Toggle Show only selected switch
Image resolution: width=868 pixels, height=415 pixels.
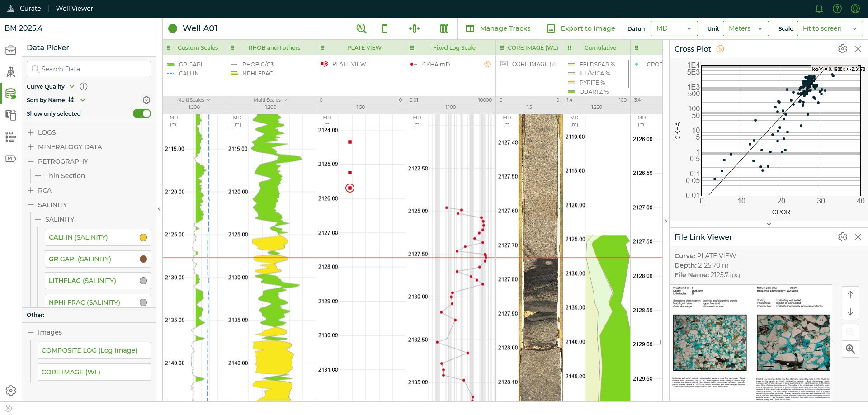pyautogui.click(x=142, y=113)
